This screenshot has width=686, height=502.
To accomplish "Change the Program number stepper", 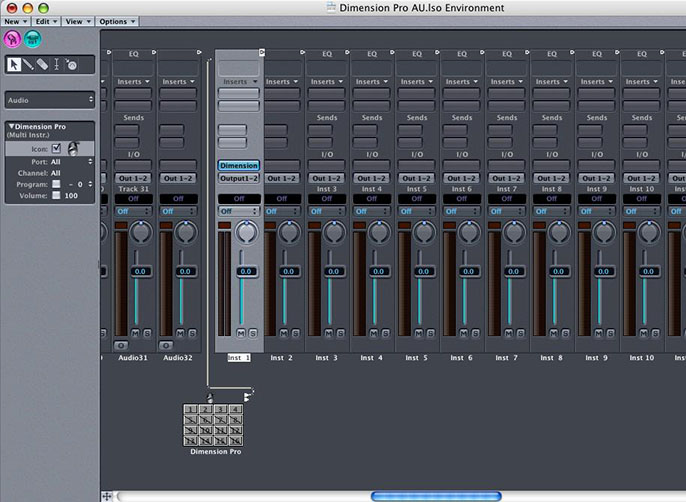I will pos(90,184).
